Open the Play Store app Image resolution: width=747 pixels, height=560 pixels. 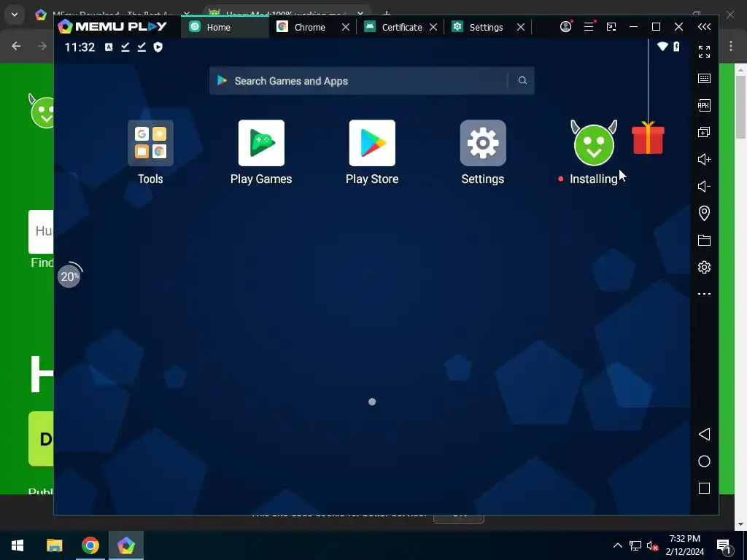point(372,143)
